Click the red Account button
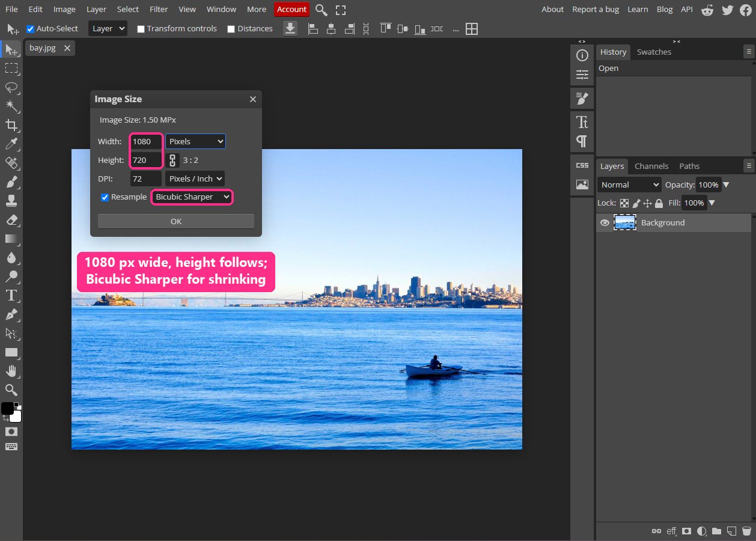 (x=292, y=10)
